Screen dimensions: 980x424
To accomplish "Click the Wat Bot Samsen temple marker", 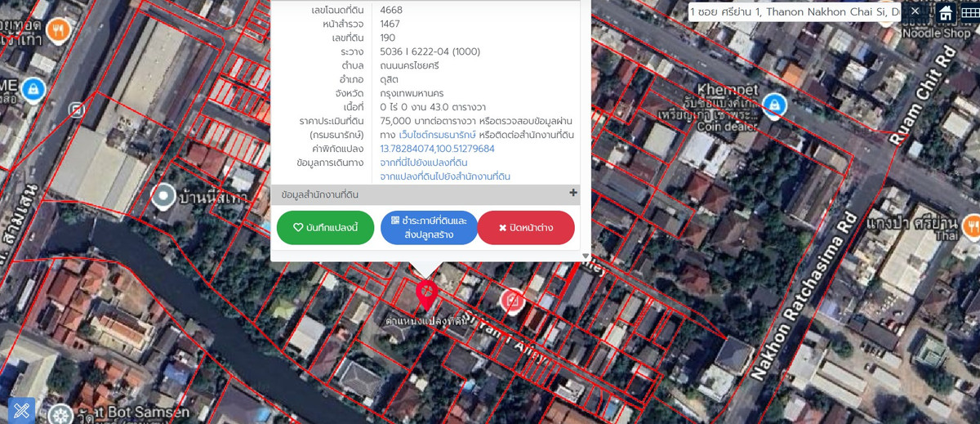I will [x=60, y=413].
